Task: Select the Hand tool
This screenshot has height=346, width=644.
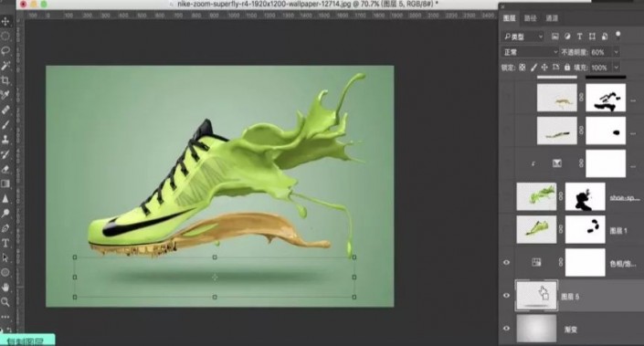Action: [x=5, y=288]
